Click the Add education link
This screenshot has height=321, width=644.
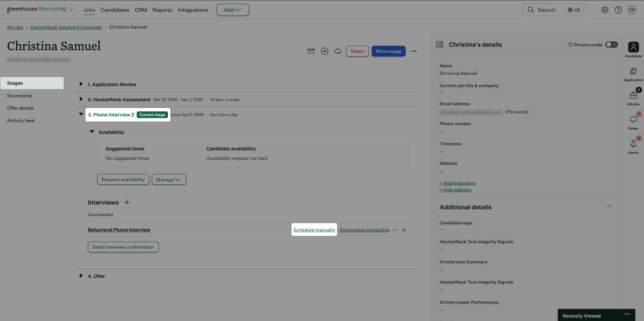click(x=458, y=183)
